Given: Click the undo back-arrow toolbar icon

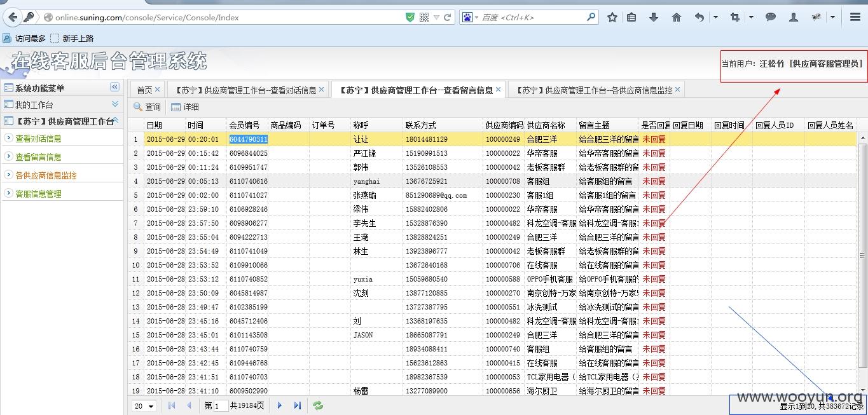Looking at the screenshot, I should point(699,17).
